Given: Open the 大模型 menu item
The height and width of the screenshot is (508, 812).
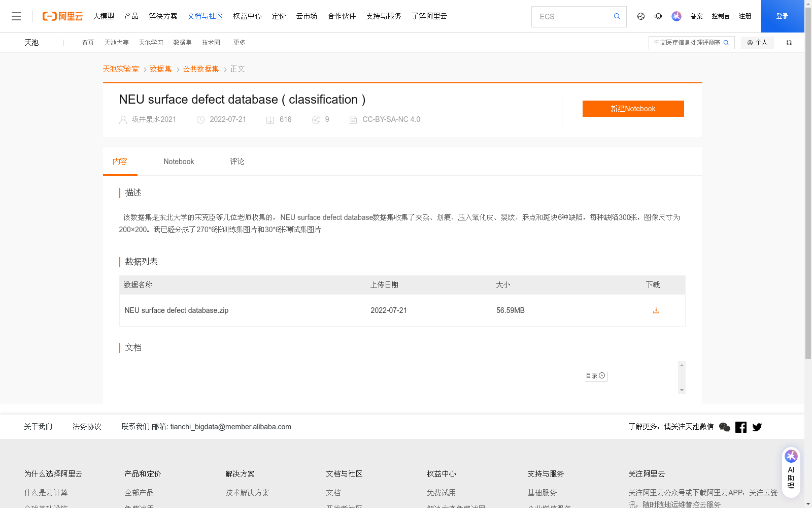Looking at the screenshot, I should [104, 16].
